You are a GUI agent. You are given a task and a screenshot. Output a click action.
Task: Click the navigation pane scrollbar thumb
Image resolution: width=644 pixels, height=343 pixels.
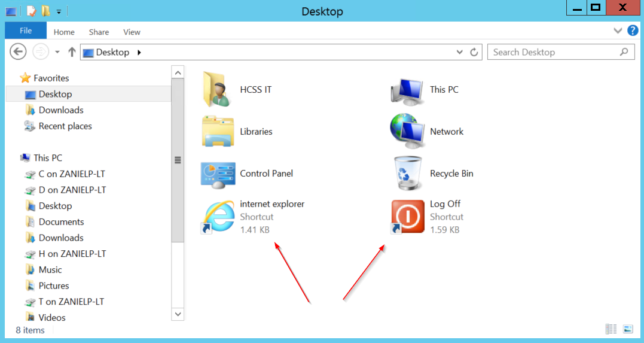[x=178, y=160]
